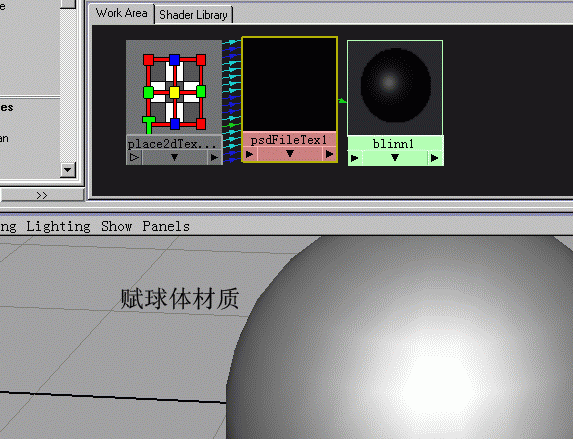Click the blinn1 node label
Viewport: 573px width, 439px height.
click(393, 144)
